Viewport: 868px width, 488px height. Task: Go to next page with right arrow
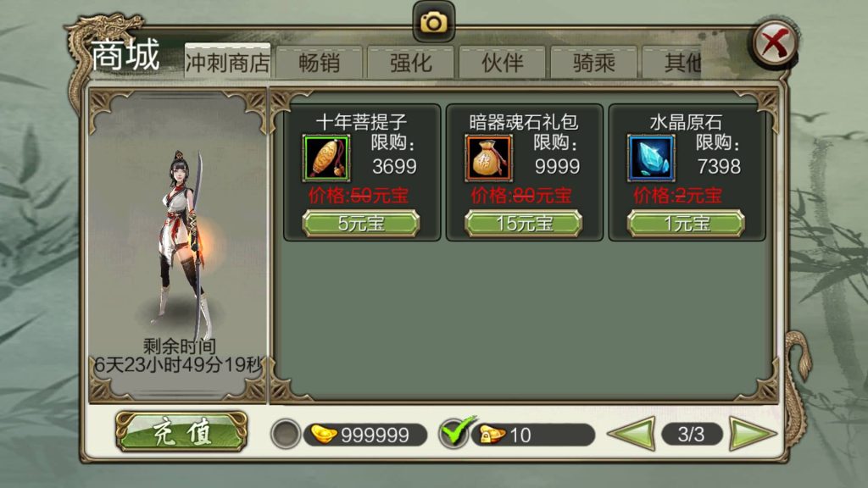point(753,434)
